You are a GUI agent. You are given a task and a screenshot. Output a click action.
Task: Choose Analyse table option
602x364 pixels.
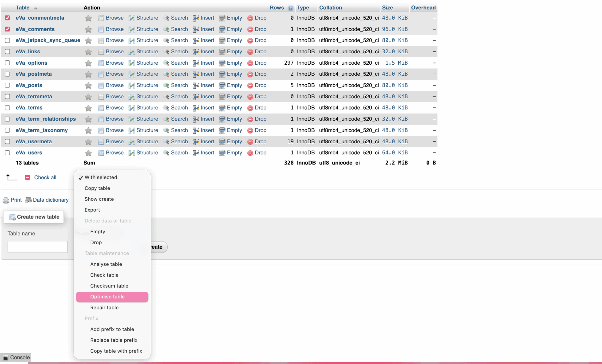click(x=112, y=264)
